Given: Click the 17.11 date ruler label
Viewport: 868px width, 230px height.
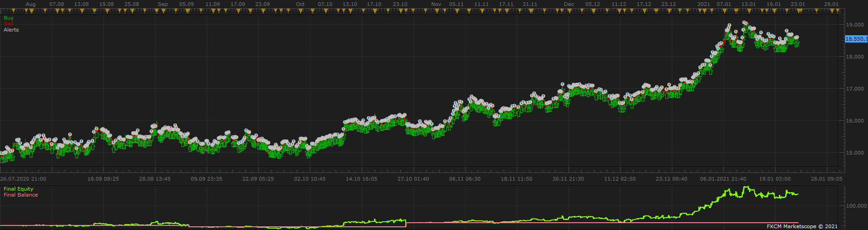Looking at the screenshot, I should click(506, 4).
